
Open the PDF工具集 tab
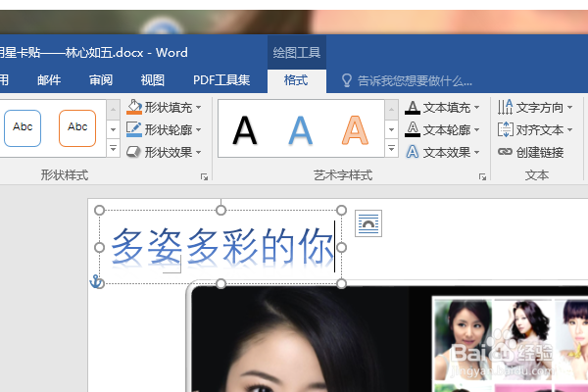click(221, 80)
